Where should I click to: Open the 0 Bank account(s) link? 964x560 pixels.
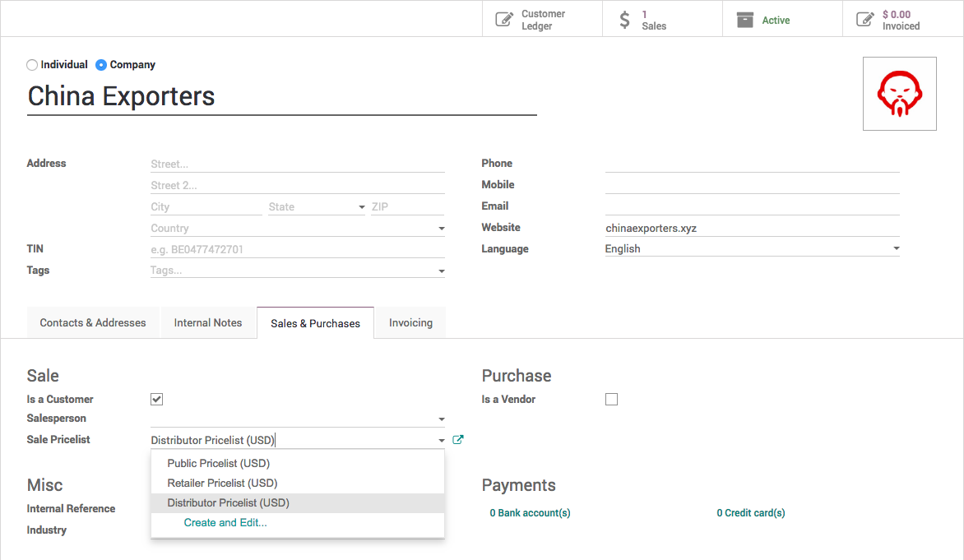coord(530,513)
